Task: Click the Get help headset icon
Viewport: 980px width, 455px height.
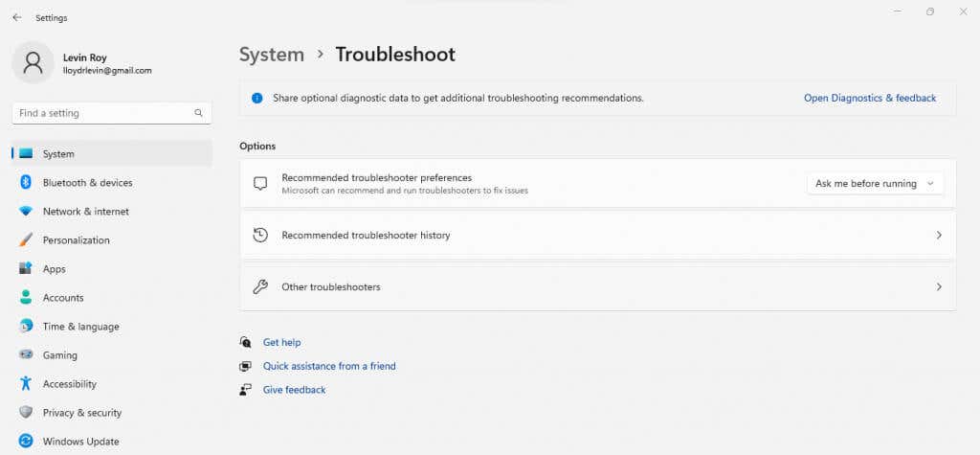Action: [246, 342]
